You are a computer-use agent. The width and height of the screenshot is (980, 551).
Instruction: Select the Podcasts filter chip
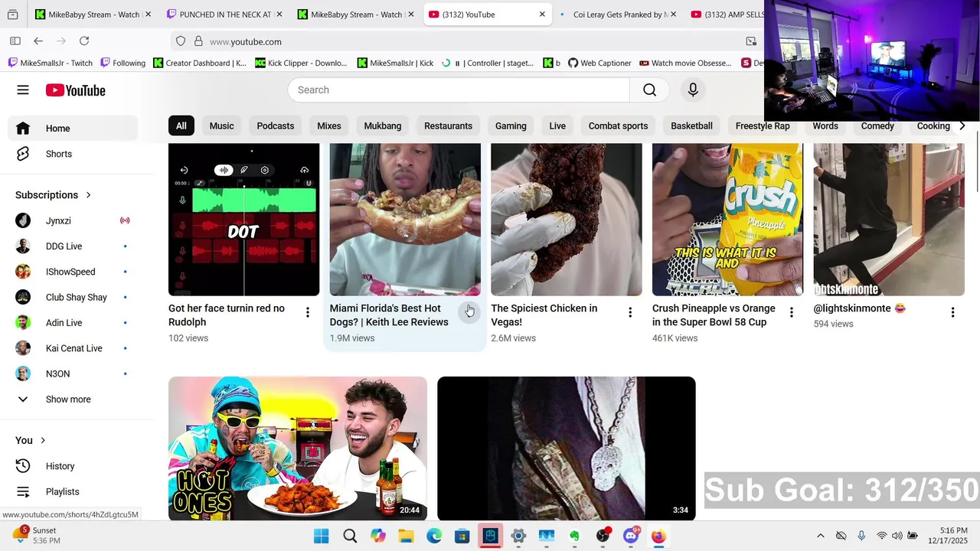[276, 126]
